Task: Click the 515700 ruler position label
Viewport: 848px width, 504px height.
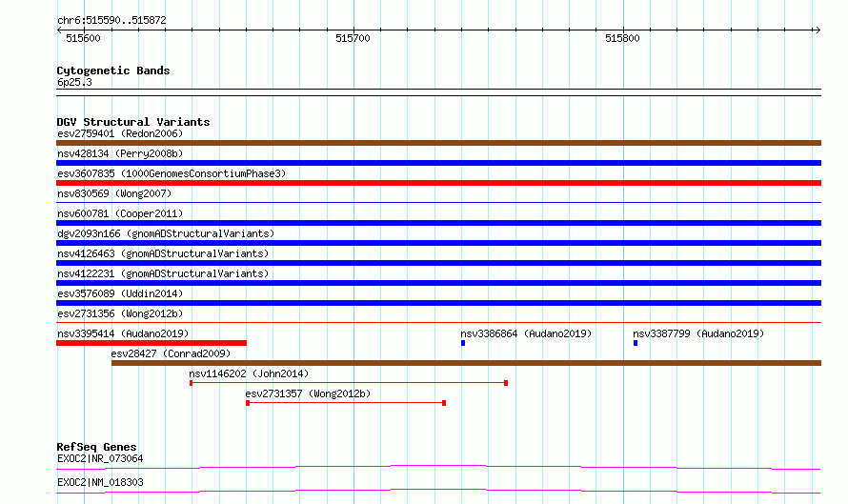Action: 353,38
